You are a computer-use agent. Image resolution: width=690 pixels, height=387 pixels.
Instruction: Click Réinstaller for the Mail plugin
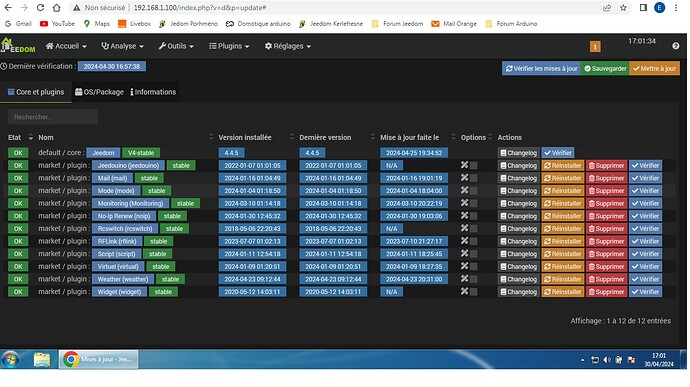[x=562, y=178]
